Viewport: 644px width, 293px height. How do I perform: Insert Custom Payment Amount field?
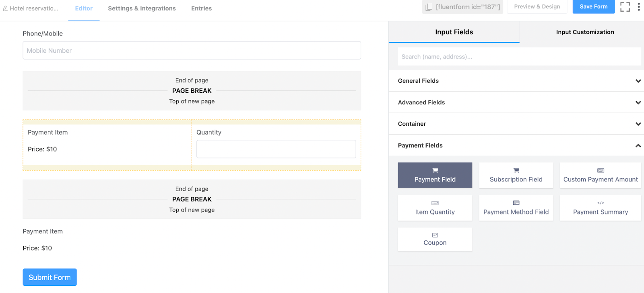pos(600,175)
